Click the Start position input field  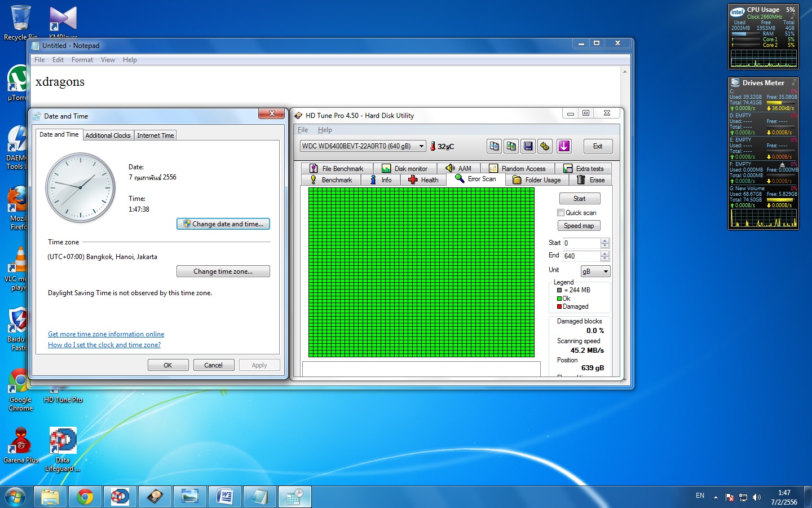coord(581,243)
